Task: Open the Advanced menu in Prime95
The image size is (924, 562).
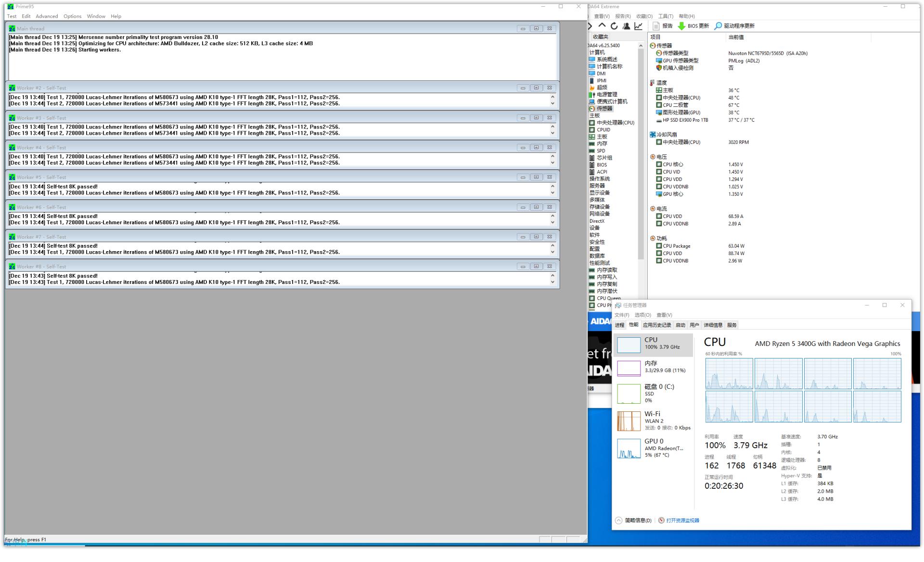Action: click(x=47, y=16)
